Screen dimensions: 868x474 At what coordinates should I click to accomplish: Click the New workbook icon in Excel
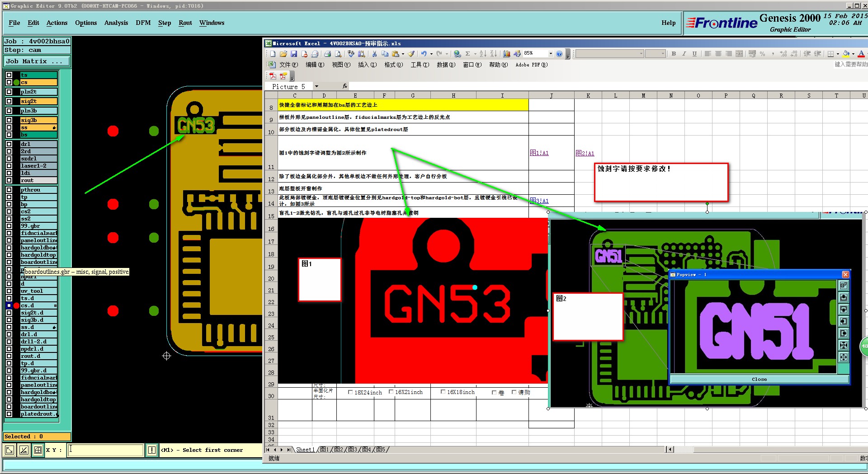273,54
